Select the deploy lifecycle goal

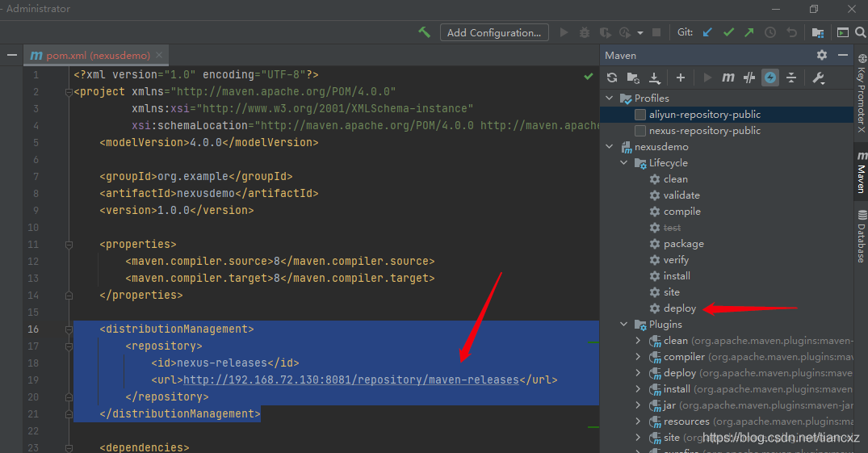[679, 308]
